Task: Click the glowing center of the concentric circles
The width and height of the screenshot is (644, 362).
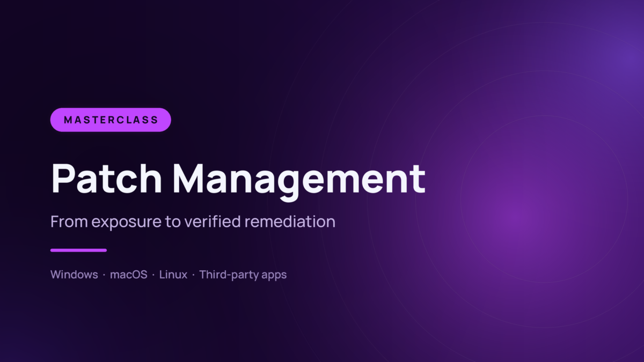Action: [514, 216]
